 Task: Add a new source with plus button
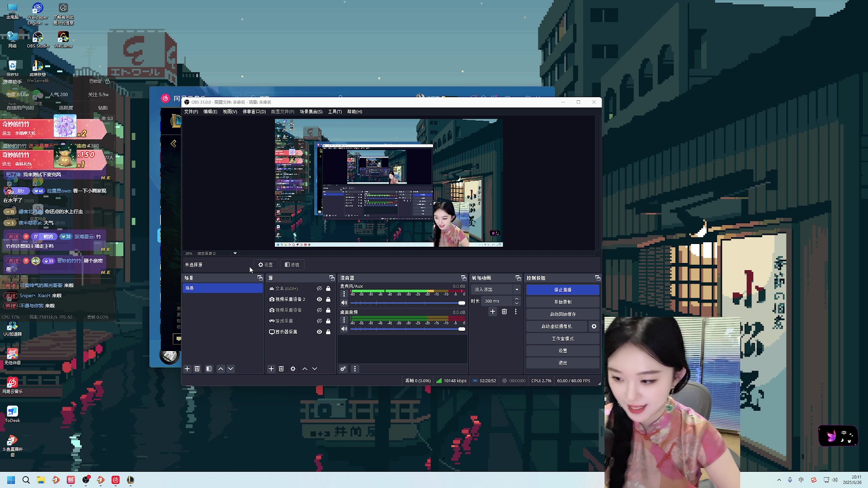point(271,369)
